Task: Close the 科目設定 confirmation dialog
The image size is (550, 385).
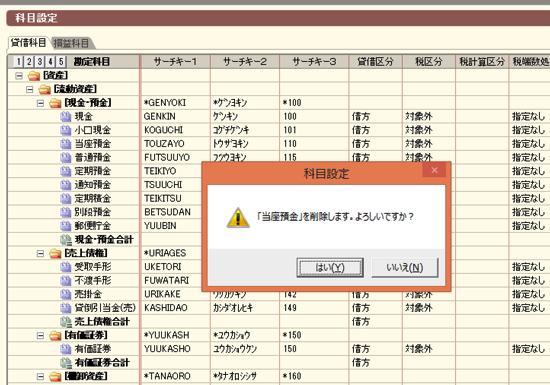Action: [x=434, y=170]
